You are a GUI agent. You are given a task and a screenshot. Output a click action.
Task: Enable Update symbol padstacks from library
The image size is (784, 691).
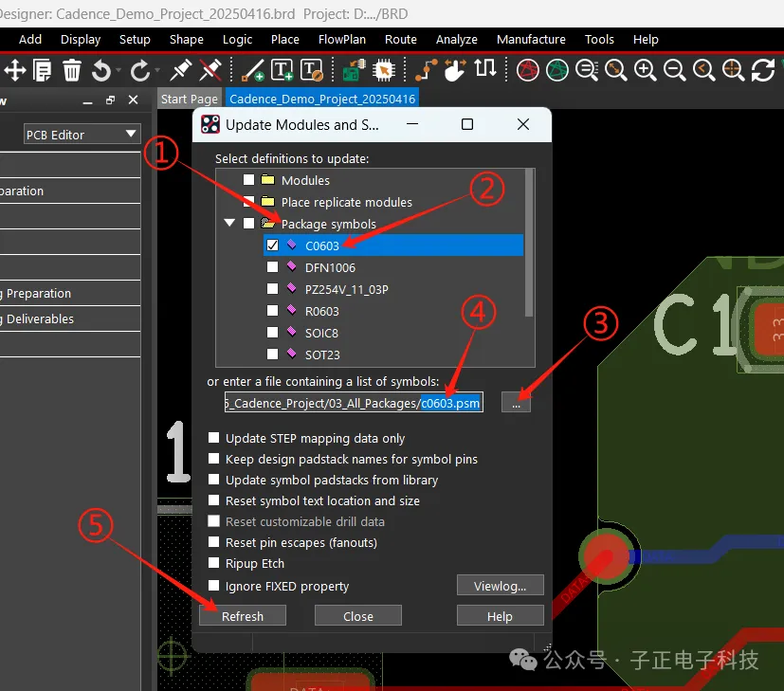pyautogui.click(x=213, y=479)
